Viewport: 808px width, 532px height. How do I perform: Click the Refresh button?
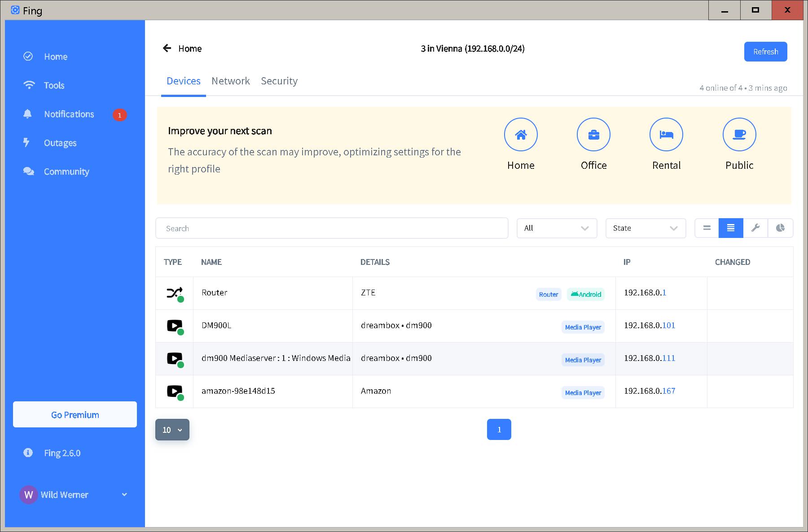(x=765, y=52)
